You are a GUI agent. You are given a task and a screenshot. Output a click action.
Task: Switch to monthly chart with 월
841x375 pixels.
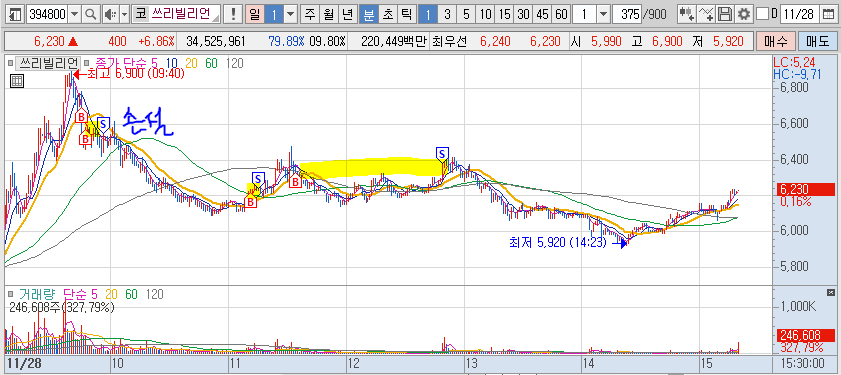pyautogui.click(x=329, y=14)
